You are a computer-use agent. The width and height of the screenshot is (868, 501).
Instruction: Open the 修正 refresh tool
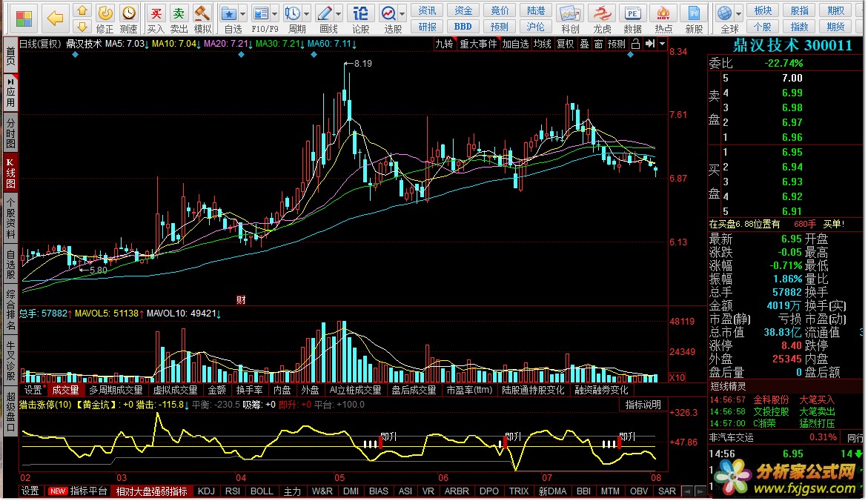[x=105, y=19]
